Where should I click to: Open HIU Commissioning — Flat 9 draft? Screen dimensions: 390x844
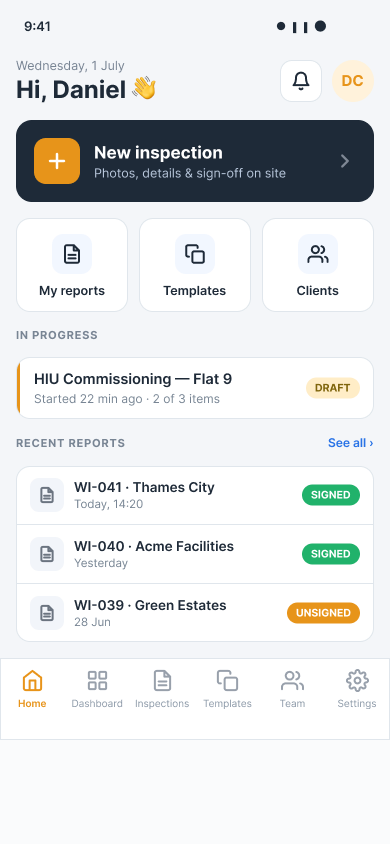(195, 388)
